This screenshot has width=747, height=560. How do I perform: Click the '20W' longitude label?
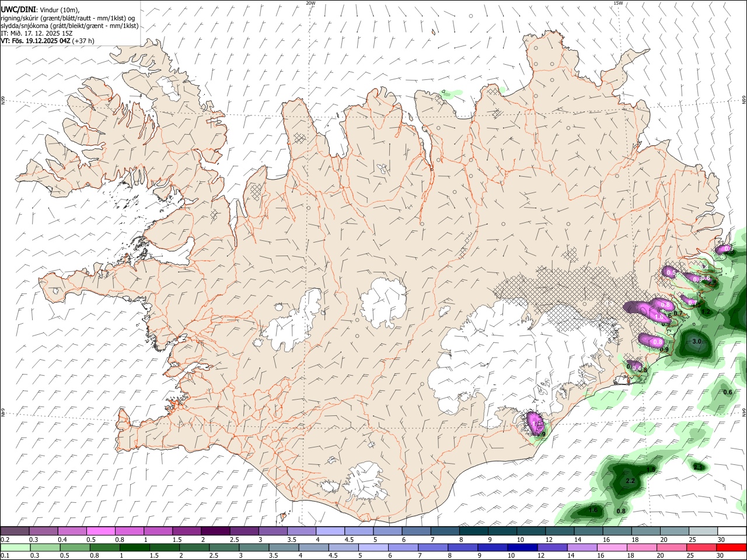click(x=310, y=3)
